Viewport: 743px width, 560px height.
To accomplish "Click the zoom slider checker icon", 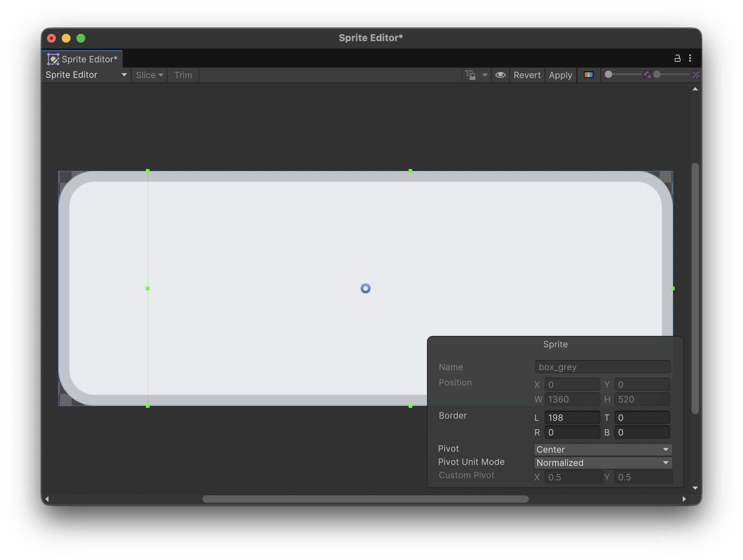I will click(647, 75).
